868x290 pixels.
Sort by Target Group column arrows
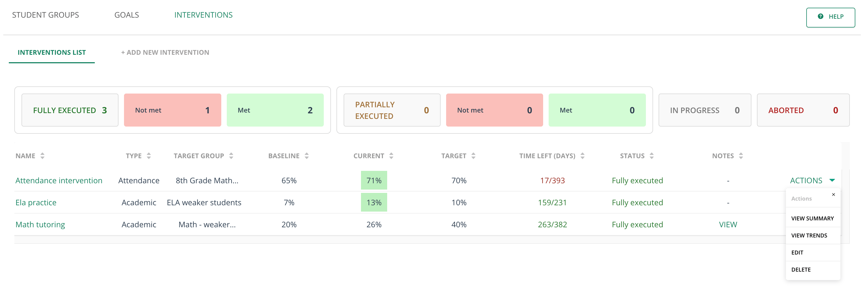tap(231, 156)
